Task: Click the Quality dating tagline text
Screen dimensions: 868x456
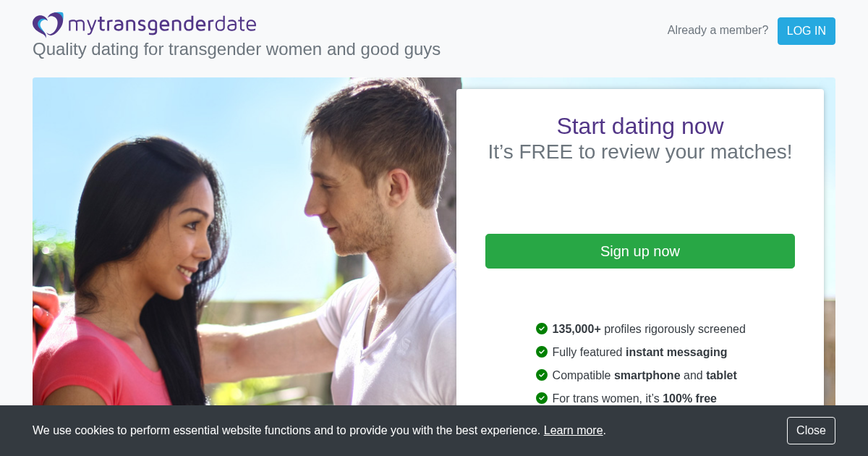Action: [x=237, y=49]
